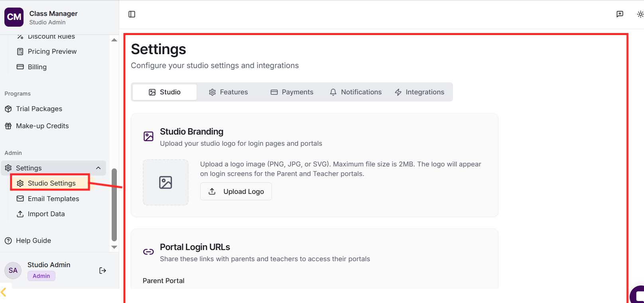This screenshot has height=303, width=644.
Task: Open the Notifications tab
Action: coord(355,92)
